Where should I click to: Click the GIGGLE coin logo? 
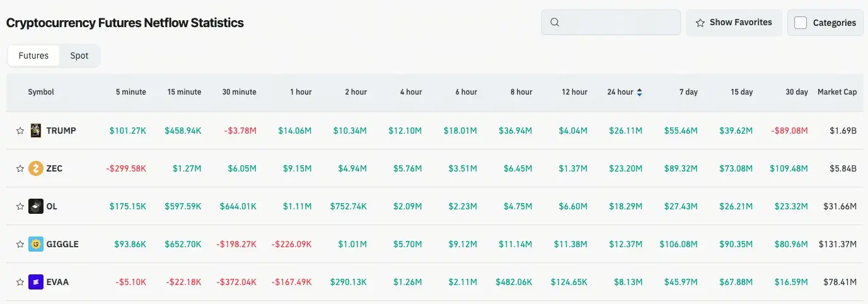tap(36, 244)
